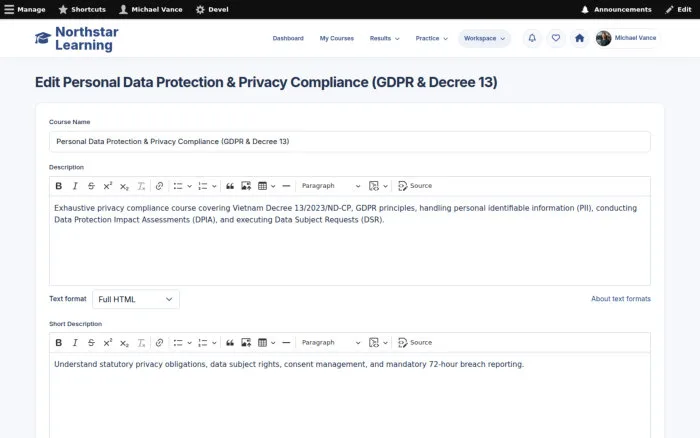Image resolution: width=700 pixels, height=438 pixels.
Task: Toggle Source view in Description editor
Action: pyautogui.click(x=415, y=186)
